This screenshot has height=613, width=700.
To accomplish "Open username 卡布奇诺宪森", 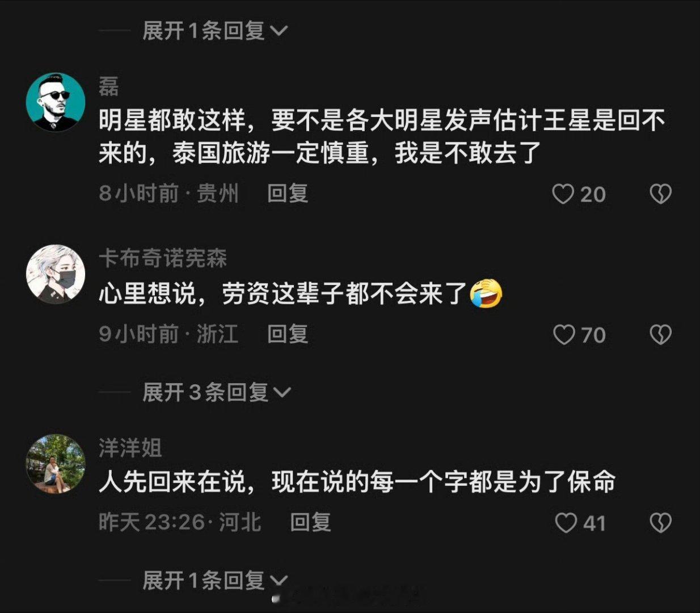I will tap(163, 259).
